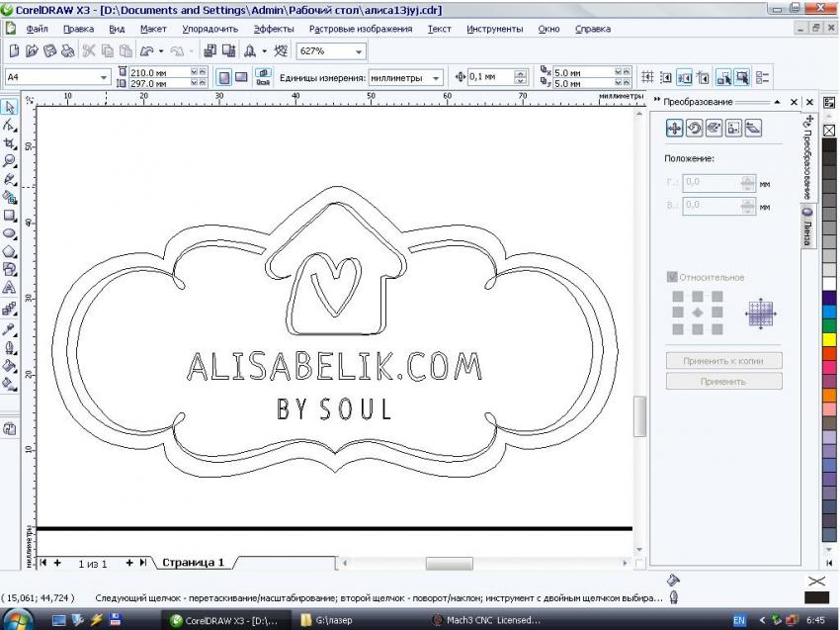
Task: Select the Ellipse tool
Action: click(10, 233)
